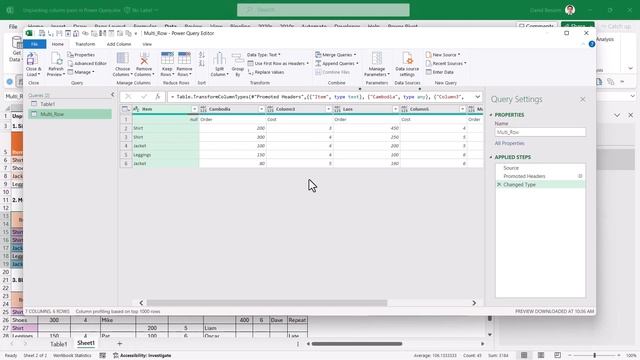Image resolution: width=640 pixels, height=360 pixels.
Task: Open Data source settings
Action: pyautogui.click(x=407, y=64)
